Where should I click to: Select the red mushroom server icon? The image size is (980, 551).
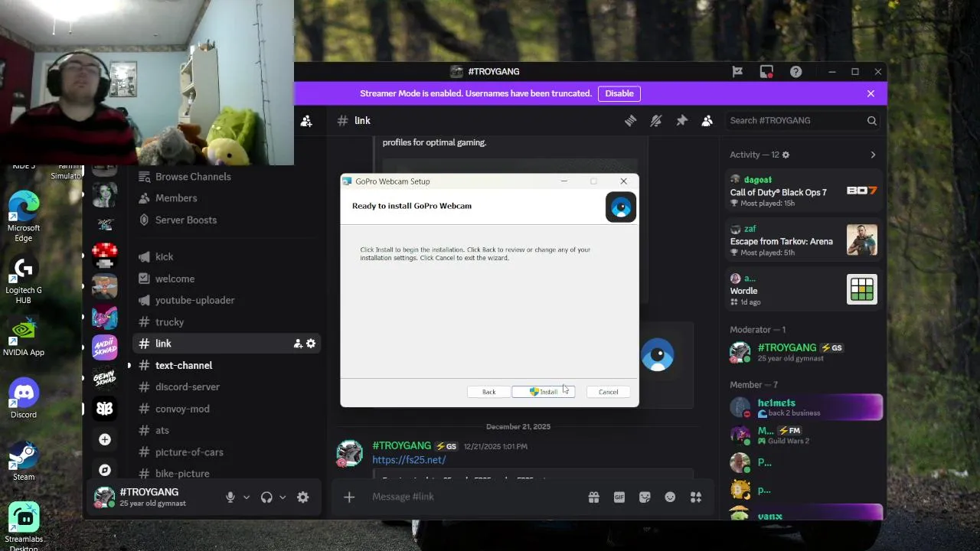[x=105, y=256]
